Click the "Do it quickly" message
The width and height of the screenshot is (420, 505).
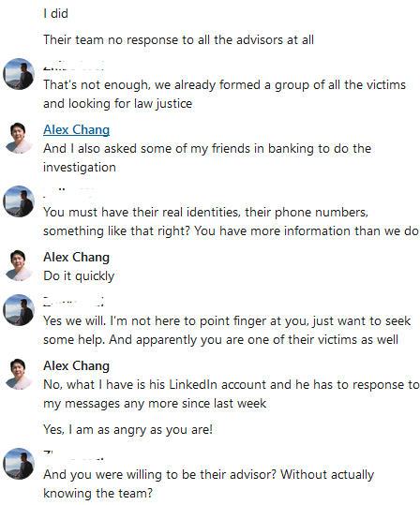79,276
